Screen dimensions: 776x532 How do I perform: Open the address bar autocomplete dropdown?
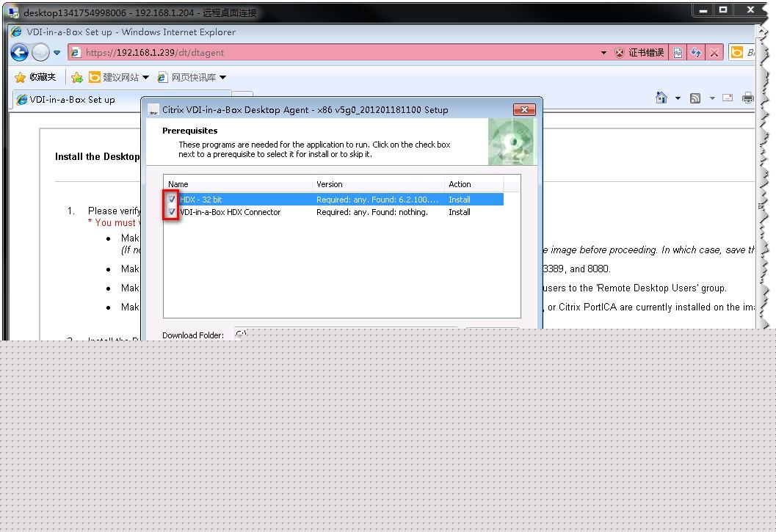coord(603,52)
